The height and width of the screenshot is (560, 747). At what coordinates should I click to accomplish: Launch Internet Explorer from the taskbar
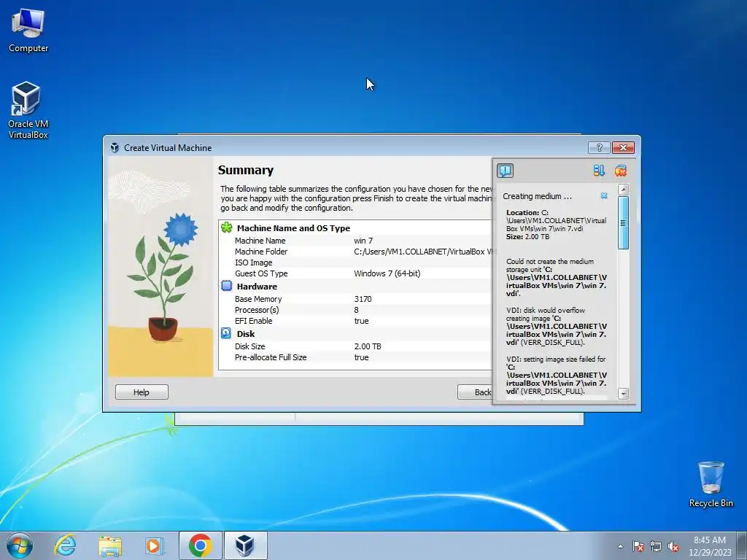pyautogui.click(x=65, y=545)
